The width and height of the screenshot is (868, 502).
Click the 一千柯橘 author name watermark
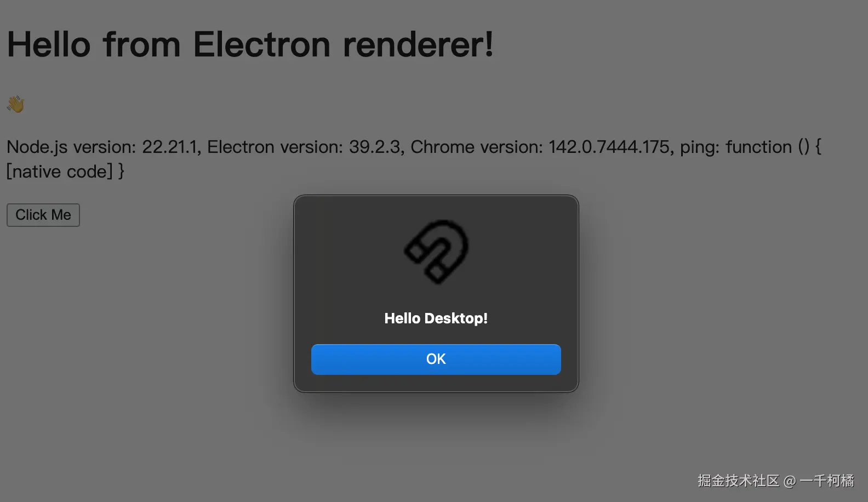pos(827,481)
